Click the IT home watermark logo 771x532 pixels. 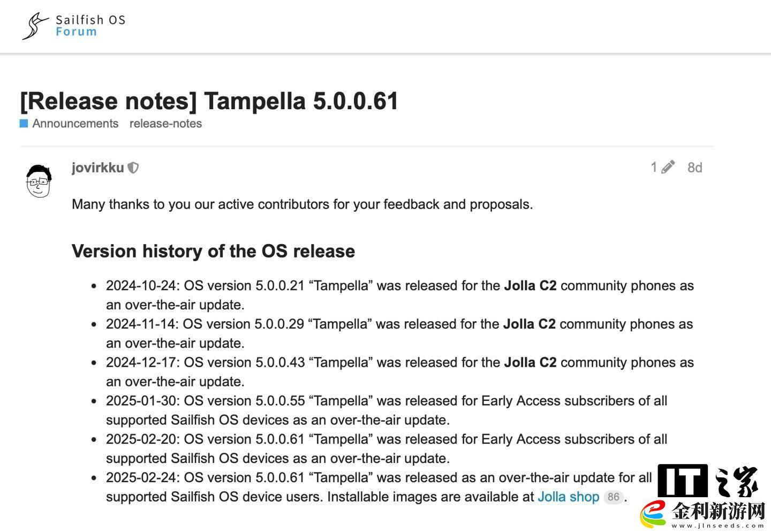(x=708, y=481)
